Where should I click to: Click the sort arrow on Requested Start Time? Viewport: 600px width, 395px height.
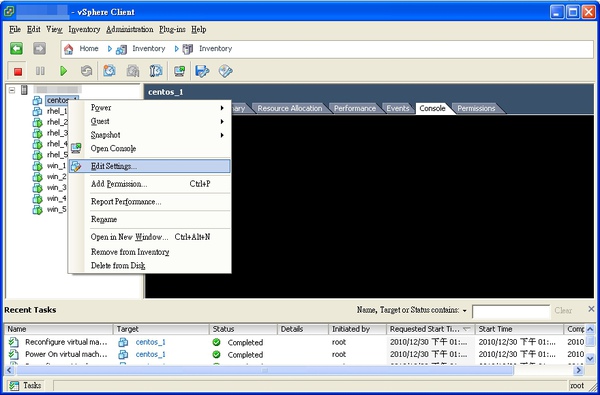(467, 329)
